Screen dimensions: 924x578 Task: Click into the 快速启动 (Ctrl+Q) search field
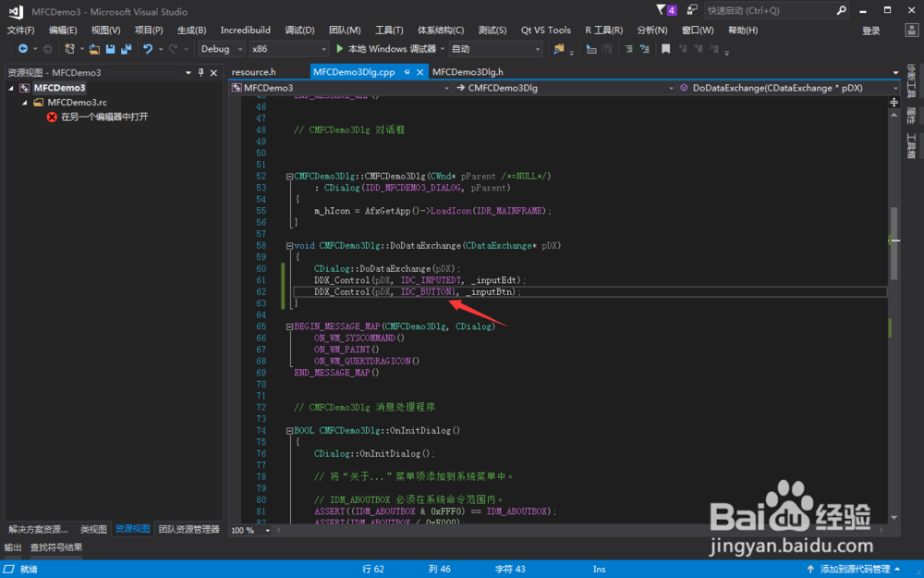[769, 10]
